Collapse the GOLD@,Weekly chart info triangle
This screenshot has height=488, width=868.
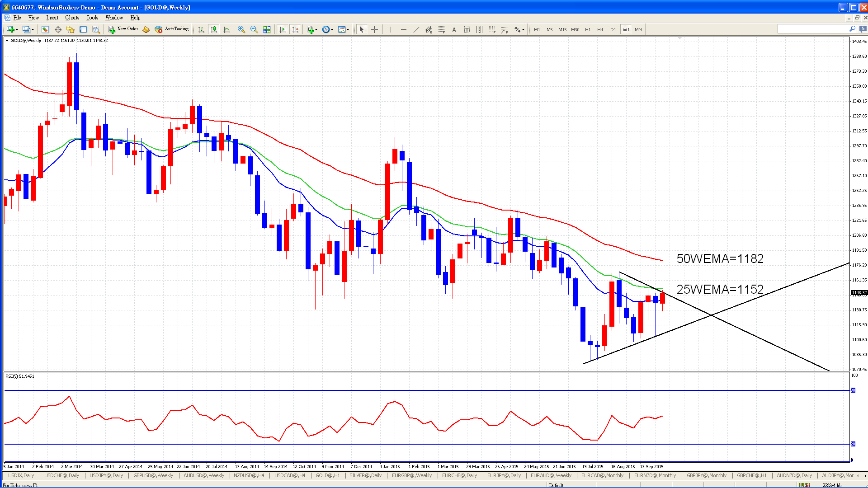[7, 41]
